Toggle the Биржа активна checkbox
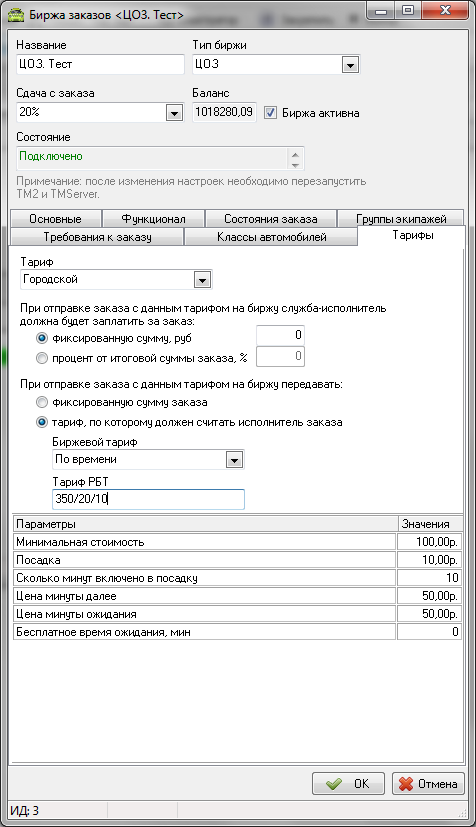This screenshot has width=476, height=827. [x=270, y=113]
